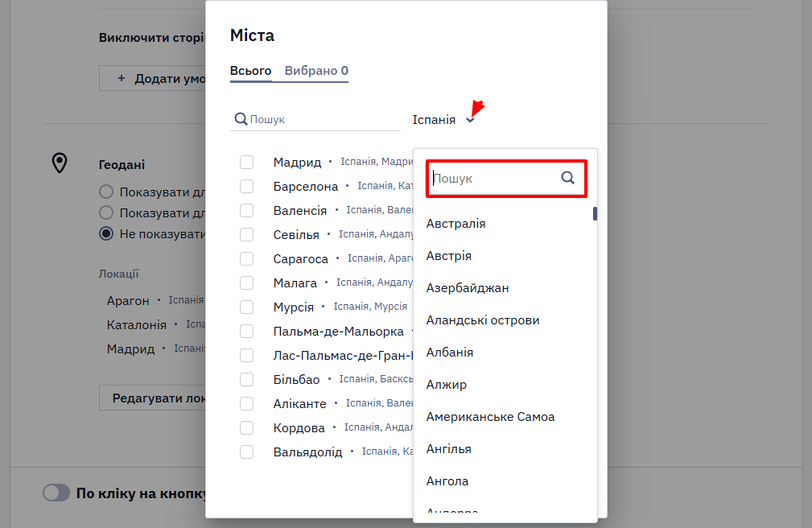The height and width of the screenshot is (528, 812).
Task: Open the Всього tab
Action: pyautogui.click(x=250, y=71)
